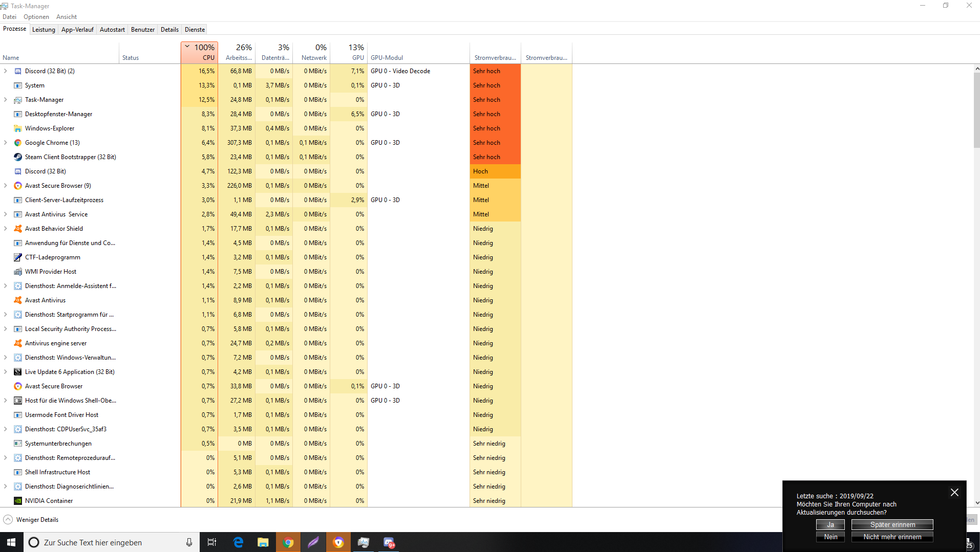This screenshot has height=552, width=980.
Task: Select the Shell Infrastructure Host row
Action: click(x=286, y=472)
